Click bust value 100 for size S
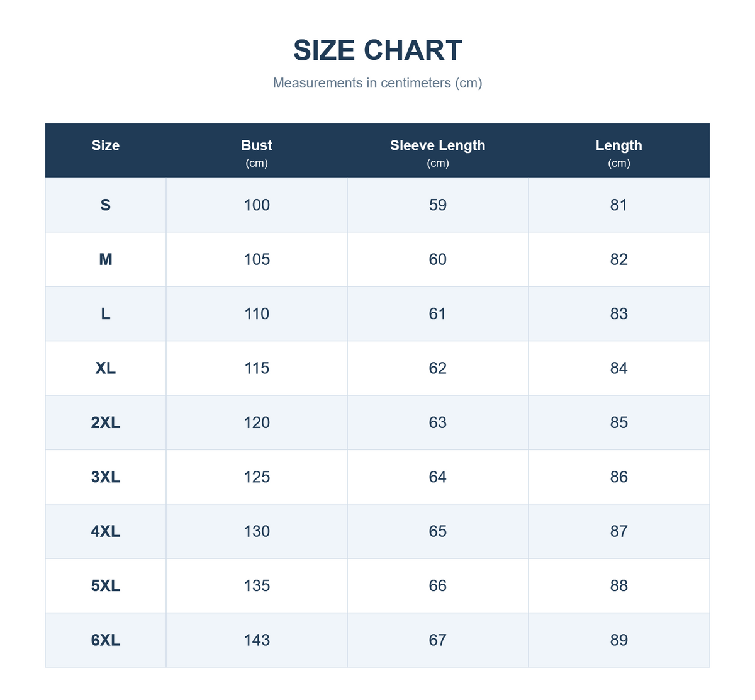Viewport: 755px width, 700px height. [x=257, y=205]
